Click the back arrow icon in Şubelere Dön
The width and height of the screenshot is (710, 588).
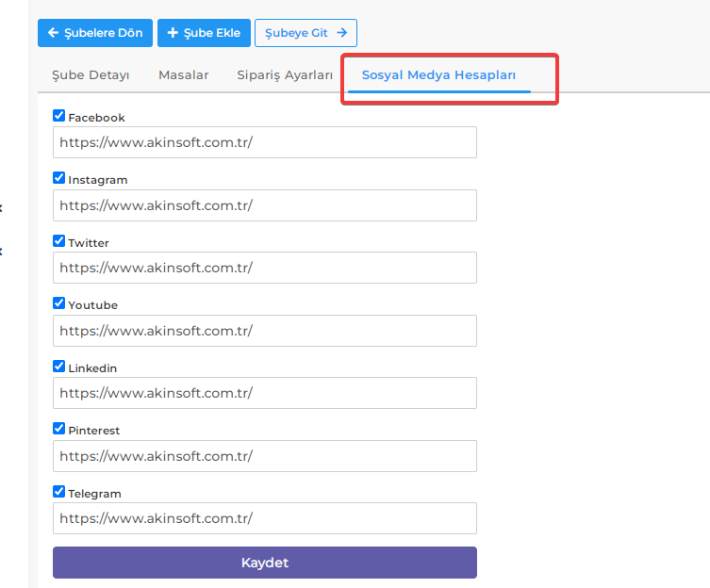tap(53, 33)
